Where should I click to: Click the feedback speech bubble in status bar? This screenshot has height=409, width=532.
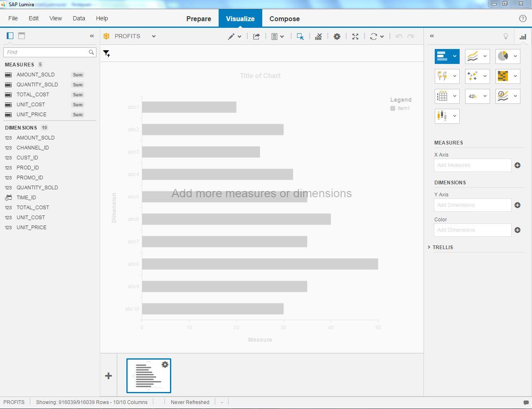526,402
